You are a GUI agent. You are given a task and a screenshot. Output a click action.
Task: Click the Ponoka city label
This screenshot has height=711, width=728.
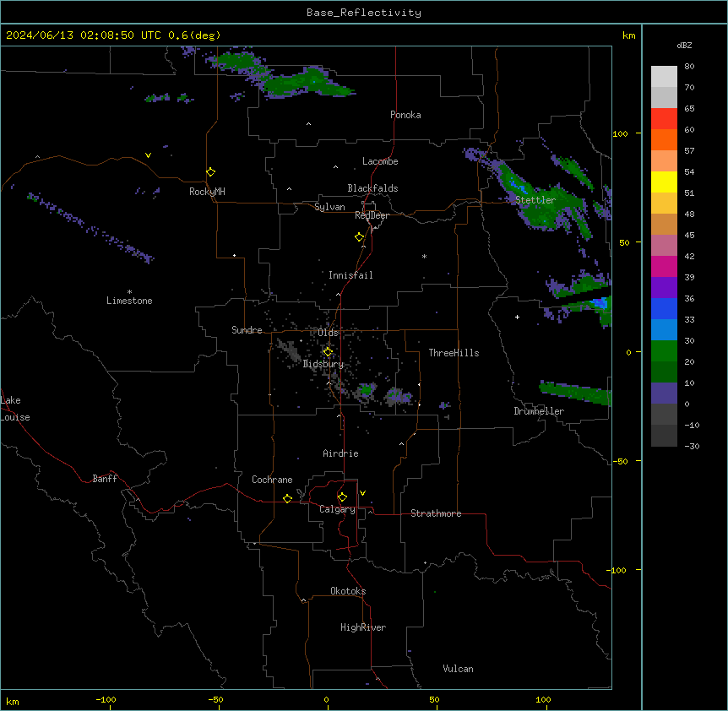coord(405,115)
